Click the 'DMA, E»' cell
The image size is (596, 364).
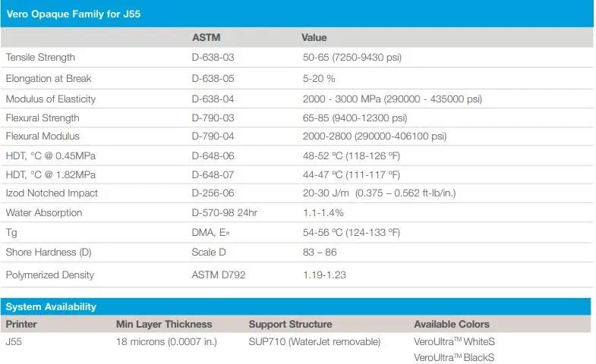[x=210, y=233]
